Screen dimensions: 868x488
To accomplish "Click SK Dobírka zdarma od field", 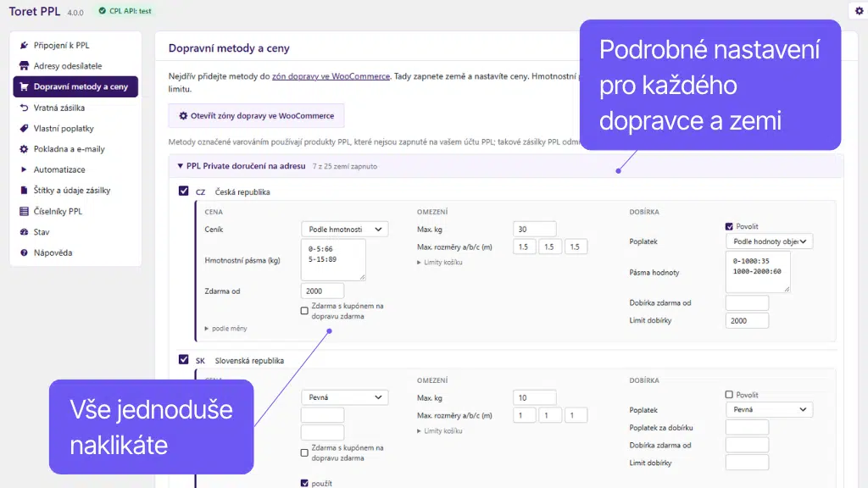I will [747, 445].
